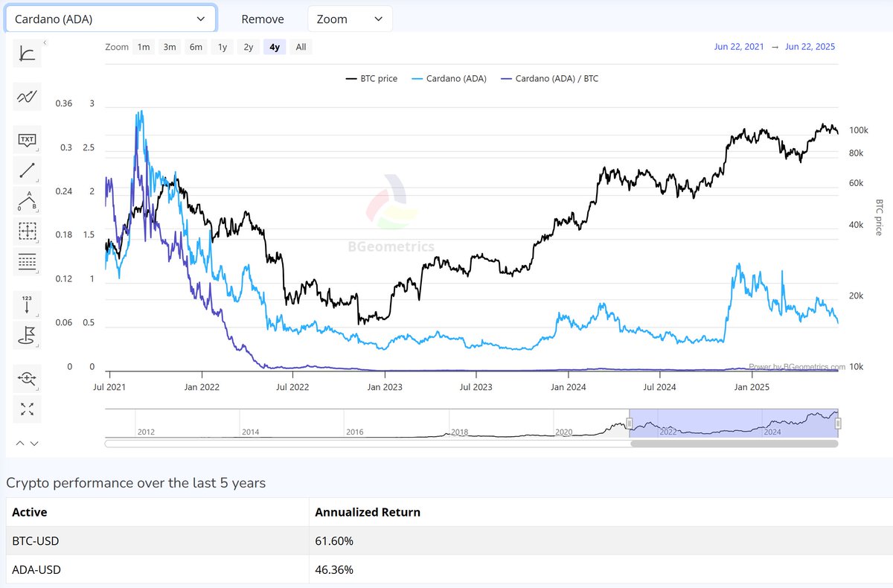Click the Power by BGeometrics.com credit link

tap(797, 367)
